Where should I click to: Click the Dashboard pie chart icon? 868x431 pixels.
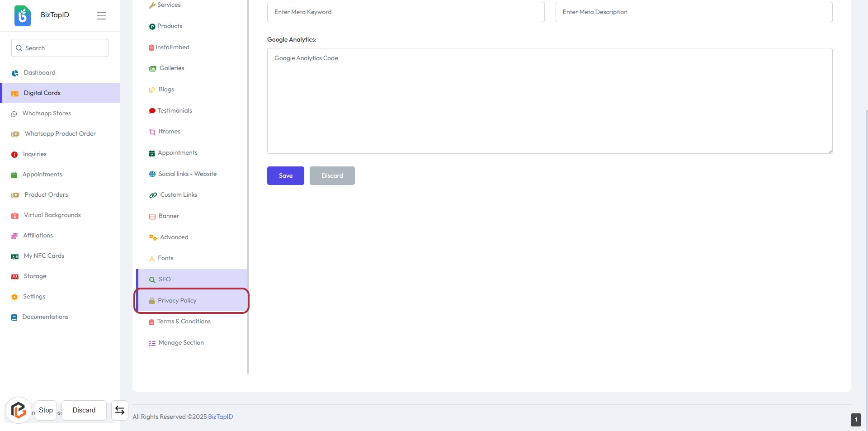[x=15, y=73]
